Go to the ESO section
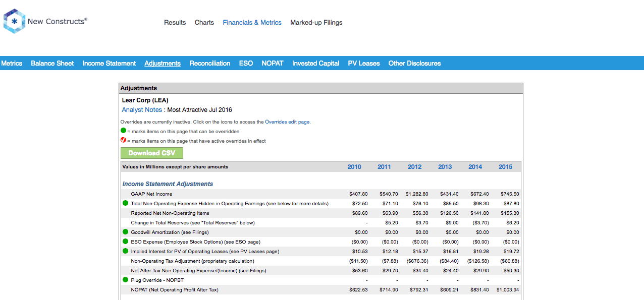 (x=246, y=63)
